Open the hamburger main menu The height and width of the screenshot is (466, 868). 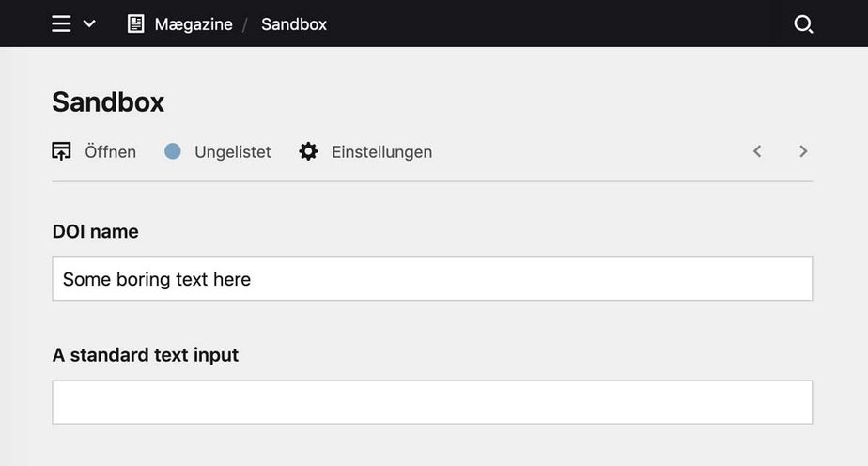(61, 23)
